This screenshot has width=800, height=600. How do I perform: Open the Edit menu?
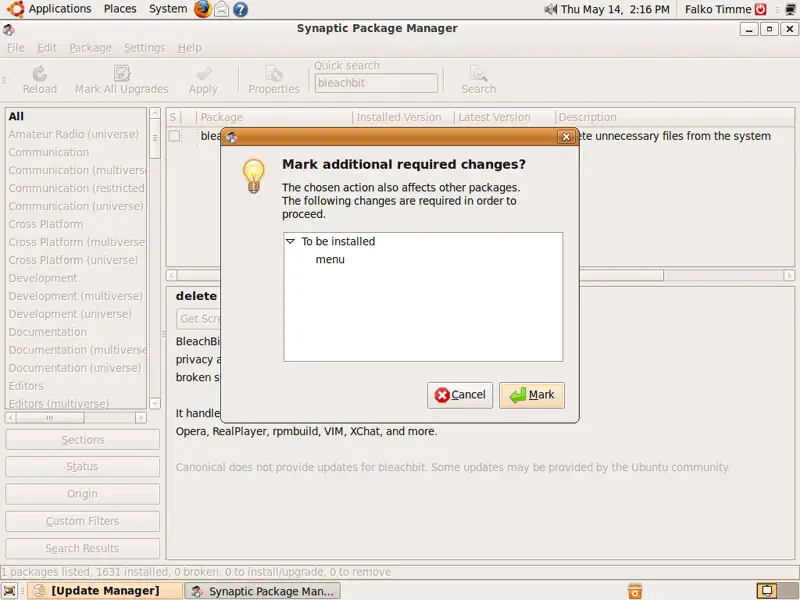point(47,48)
